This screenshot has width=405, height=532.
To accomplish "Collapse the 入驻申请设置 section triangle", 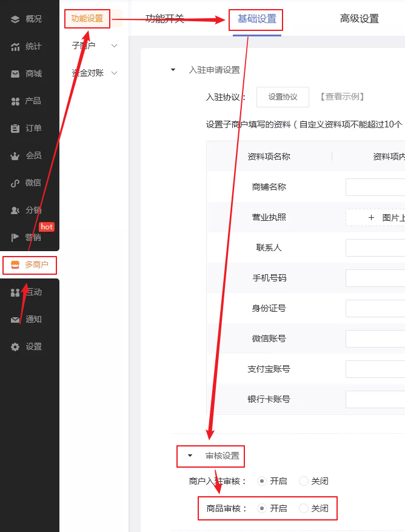I will tap(173, 70).
